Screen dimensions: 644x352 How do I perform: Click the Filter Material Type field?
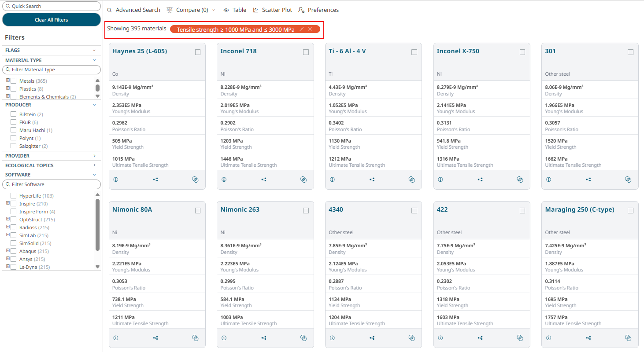pos(52,70)
